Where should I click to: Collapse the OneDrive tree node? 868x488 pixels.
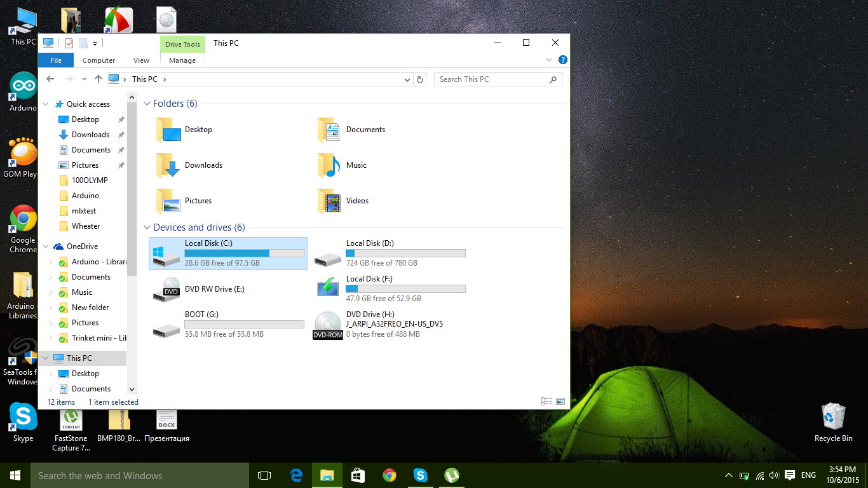click(x=46, y=247)
